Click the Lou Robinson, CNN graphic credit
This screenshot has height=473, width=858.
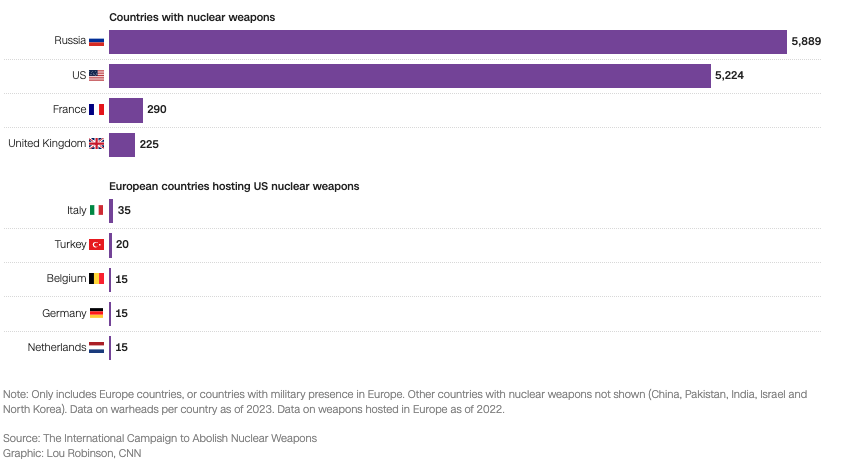tap(73, 453)
